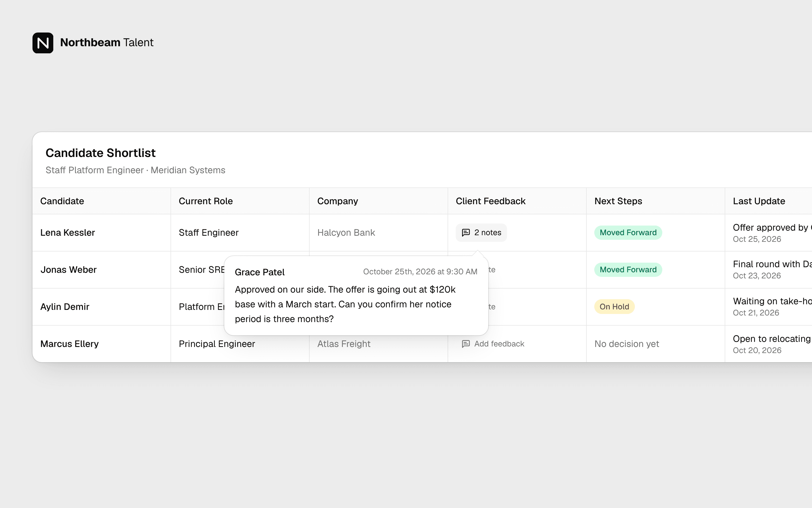The image size is (812, 508).
Task: Click the Northbeam N logo icon
Action: click(43, 43)
